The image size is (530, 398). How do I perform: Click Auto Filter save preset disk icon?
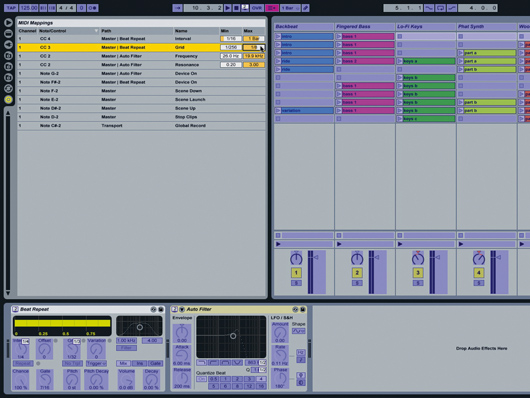303,309
